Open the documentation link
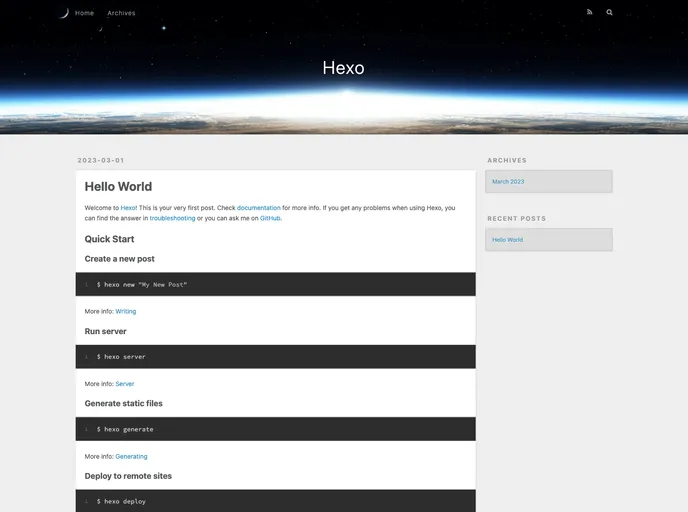 (x=258, y=208)
